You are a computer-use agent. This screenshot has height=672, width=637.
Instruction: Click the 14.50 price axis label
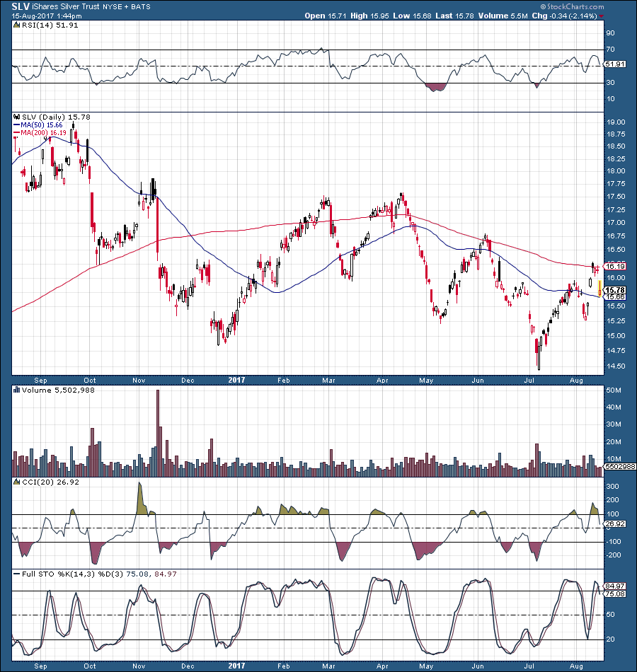click(616, 366)
